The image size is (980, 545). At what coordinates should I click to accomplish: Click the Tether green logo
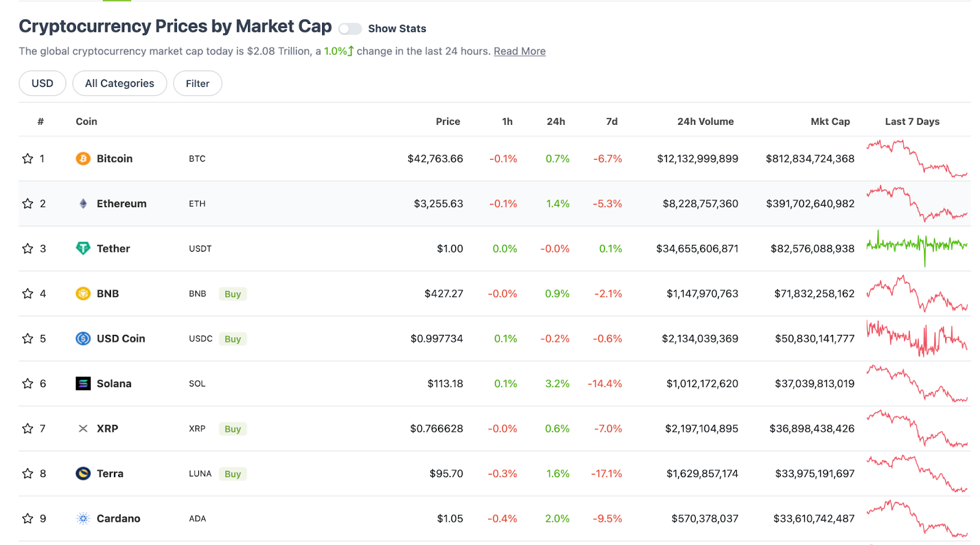pos(83,249)
